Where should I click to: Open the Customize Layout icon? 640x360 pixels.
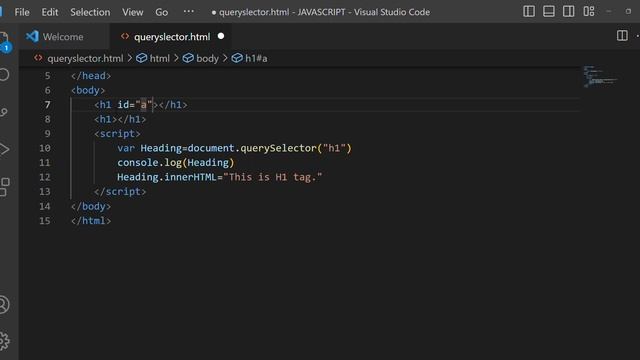point(589,11)
